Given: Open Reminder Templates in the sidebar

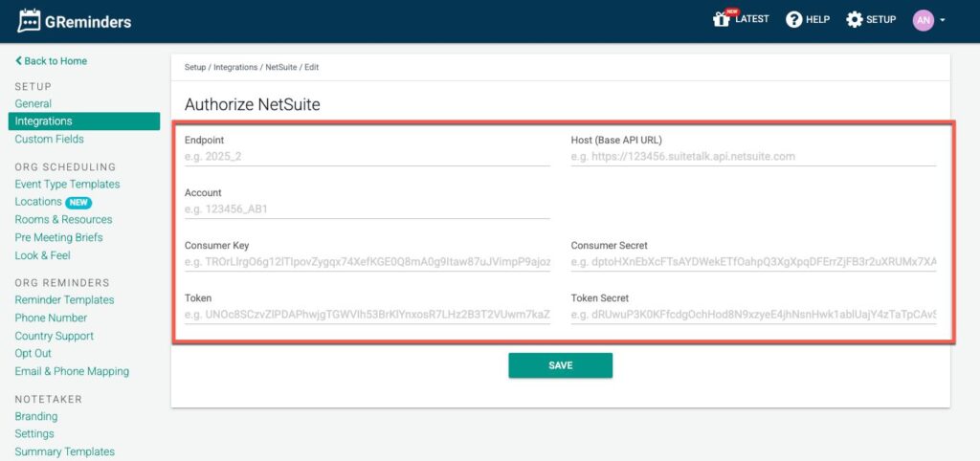Looking at the screenshot, I should 64,300.
